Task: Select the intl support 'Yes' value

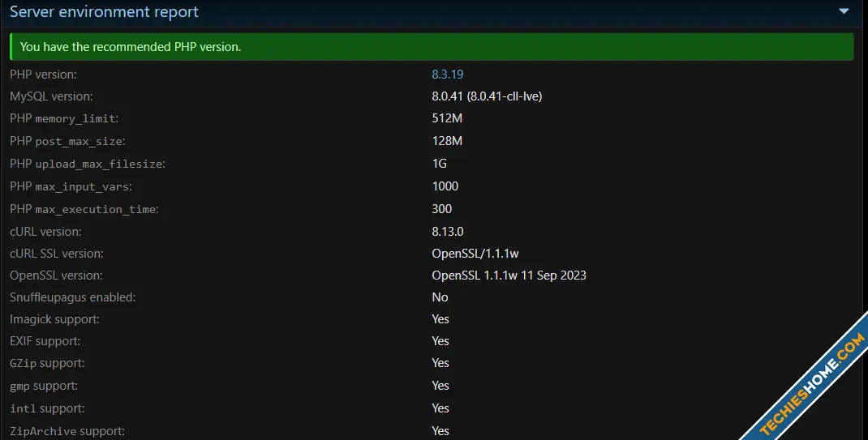Action: (x=440, y=408)
